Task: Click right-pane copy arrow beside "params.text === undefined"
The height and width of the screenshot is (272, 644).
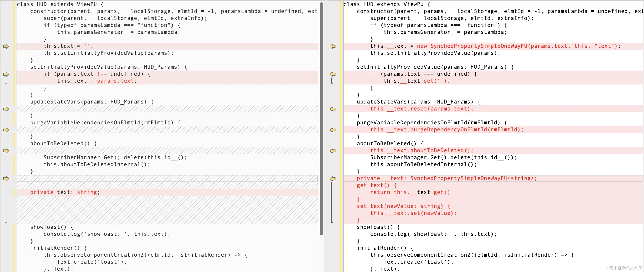Action: 333,74
